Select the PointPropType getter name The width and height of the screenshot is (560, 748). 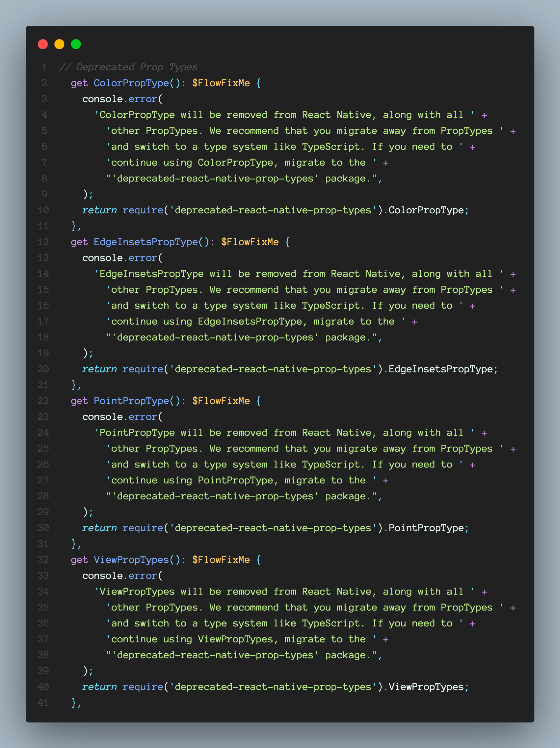coord(132,401)
